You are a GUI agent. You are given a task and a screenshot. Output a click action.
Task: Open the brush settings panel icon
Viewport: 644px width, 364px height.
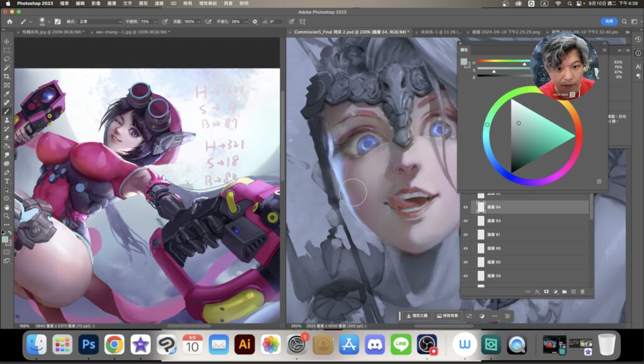coord(57,21)
